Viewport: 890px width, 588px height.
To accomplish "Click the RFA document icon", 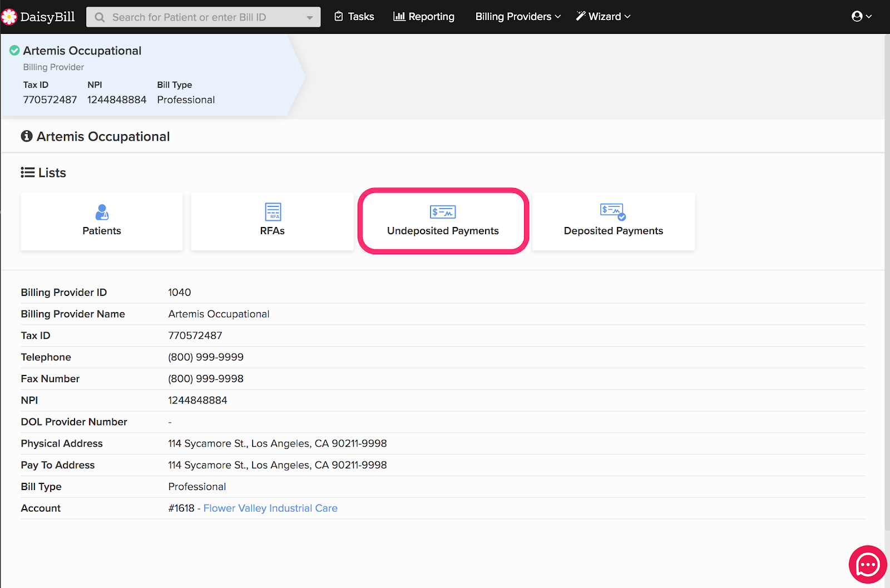I will pos(273,212).
